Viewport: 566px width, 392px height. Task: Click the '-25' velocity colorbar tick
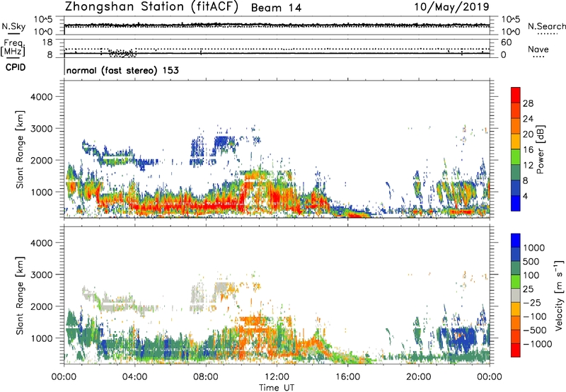(x=533, y=303)
